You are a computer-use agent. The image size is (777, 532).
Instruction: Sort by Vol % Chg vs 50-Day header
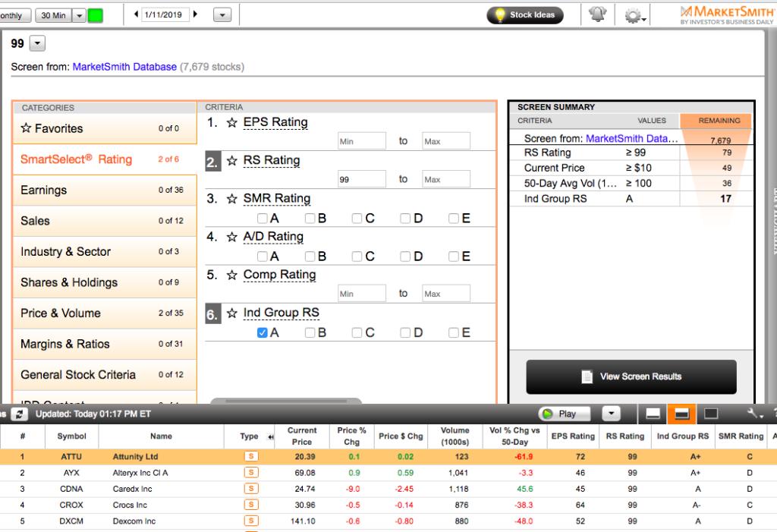pyautogui.click(x=514, y=436)
